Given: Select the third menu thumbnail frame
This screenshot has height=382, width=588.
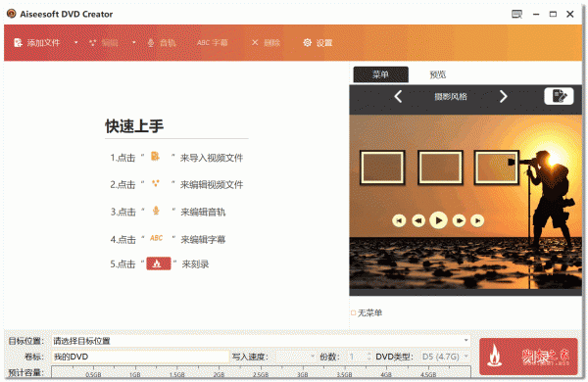Looking at the screenshot, I should click(x=497, y=167).
